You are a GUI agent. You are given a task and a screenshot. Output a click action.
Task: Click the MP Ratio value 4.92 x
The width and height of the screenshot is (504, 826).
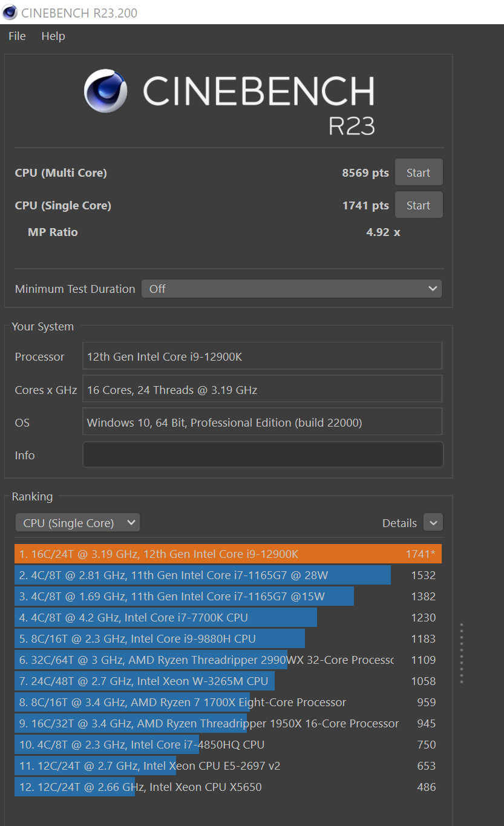(383, 232)
